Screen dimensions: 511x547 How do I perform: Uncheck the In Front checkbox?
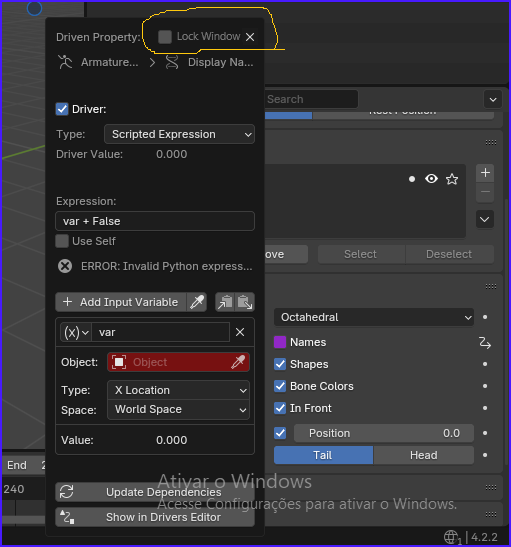pyautogui.click(x=280, y=408)
